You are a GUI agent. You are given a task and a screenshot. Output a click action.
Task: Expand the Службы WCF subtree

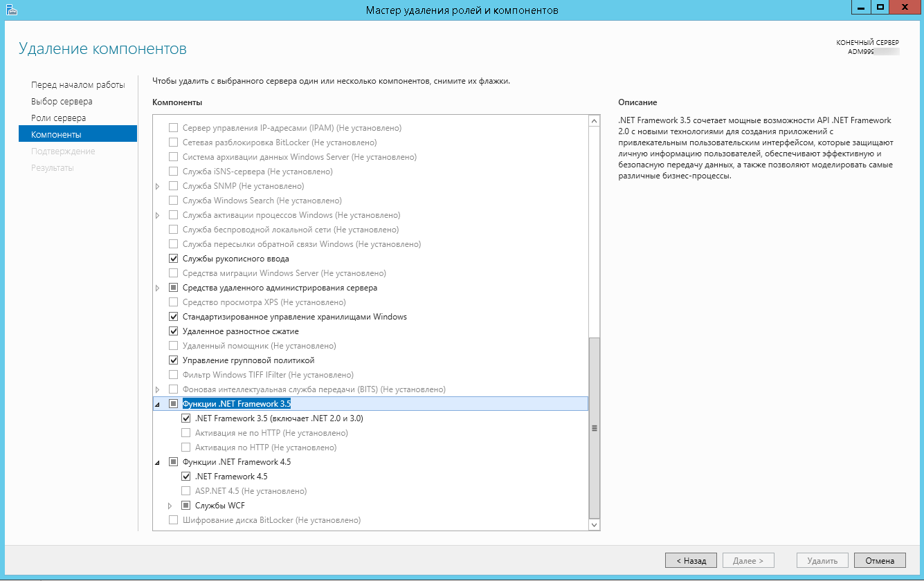170,506
